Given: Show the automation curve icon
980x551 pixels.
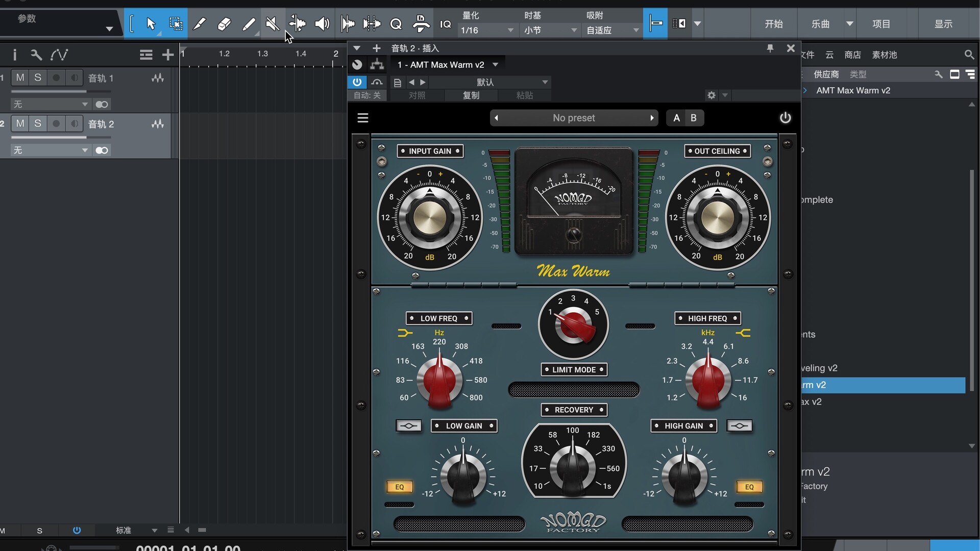Looking at the screenshot, I should (59, 55).
